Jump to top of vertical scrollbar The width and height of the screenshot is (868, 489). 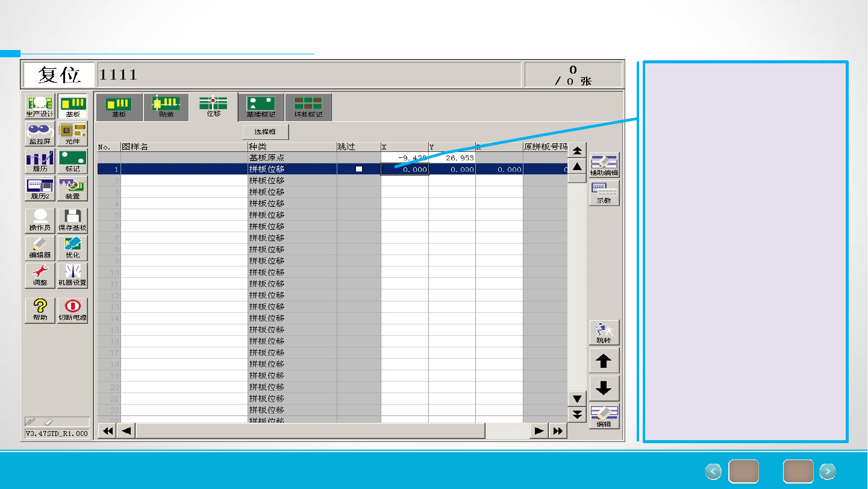pos(577,151)
